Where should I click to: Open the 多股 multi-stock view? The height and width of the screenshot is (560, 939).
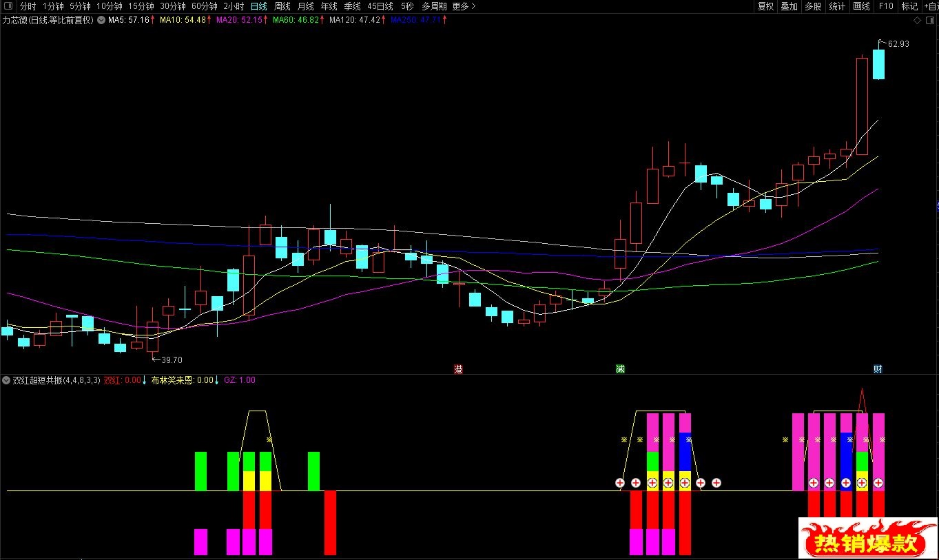point(813,6)
